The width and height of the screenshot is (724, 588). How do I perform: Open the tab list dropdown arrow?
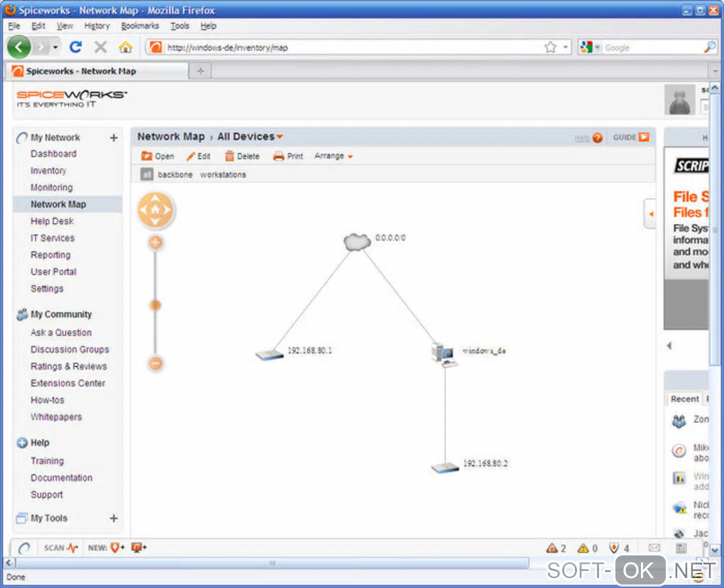715,71
